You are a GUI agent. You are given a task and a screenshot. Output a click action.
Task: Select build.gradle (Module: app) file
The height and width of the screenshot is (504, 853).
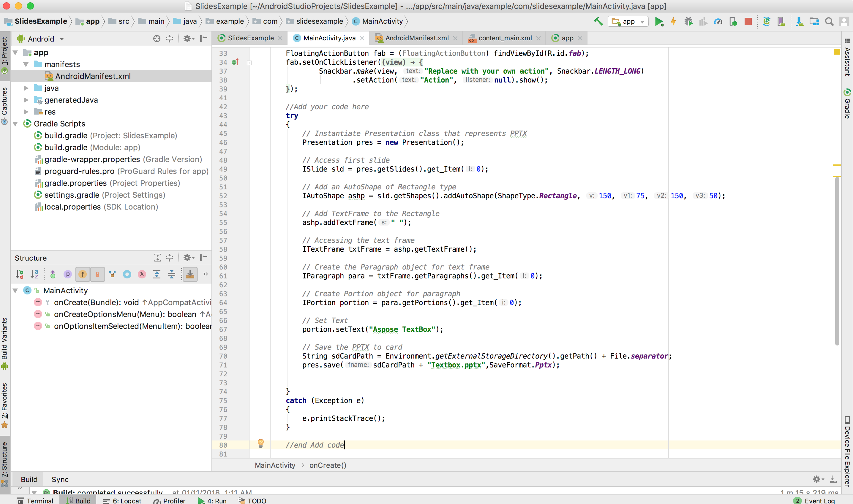point(87,148)
